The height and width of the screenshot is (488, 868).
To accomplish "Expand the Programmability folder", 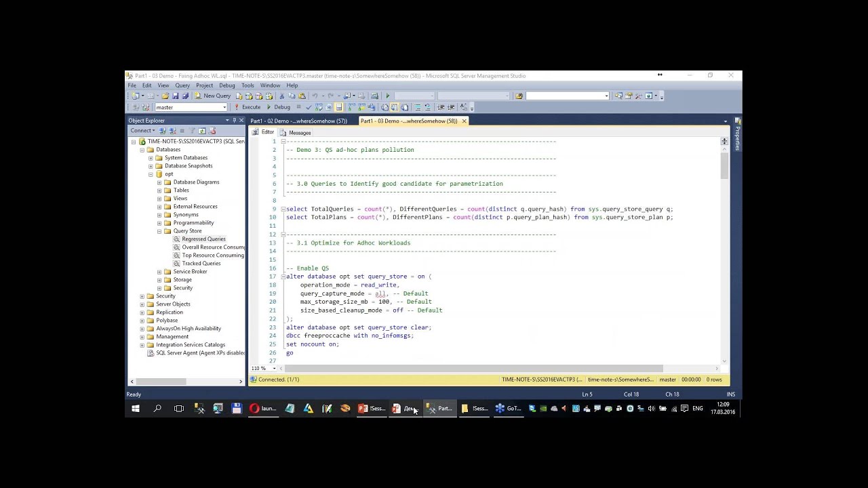I will point(159,223).
